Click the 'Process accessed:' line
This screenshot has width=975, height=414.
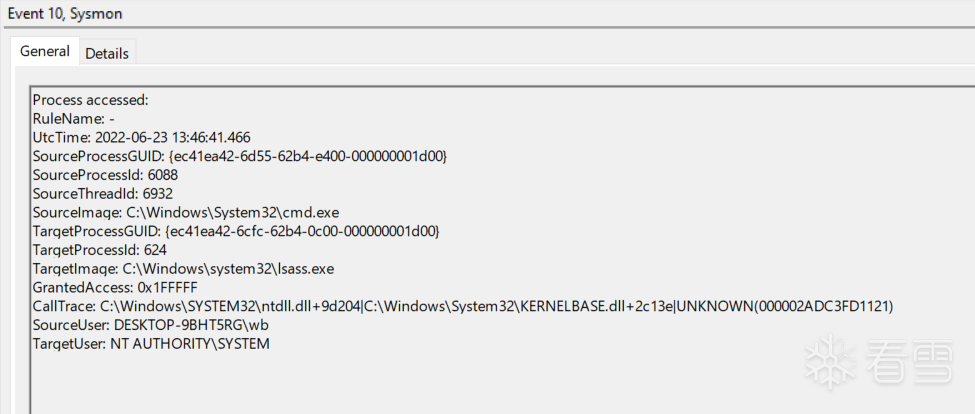tap(91, 100)
